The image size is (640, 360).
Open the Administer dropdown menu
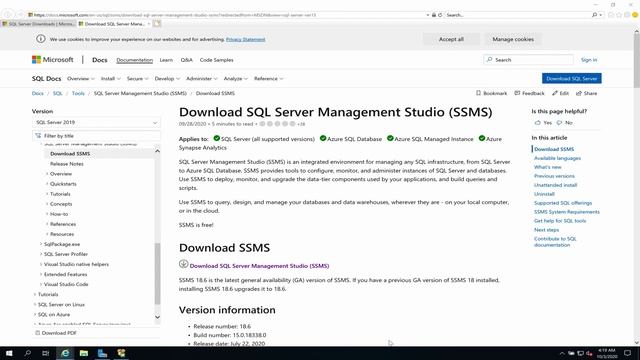(202, 78)
